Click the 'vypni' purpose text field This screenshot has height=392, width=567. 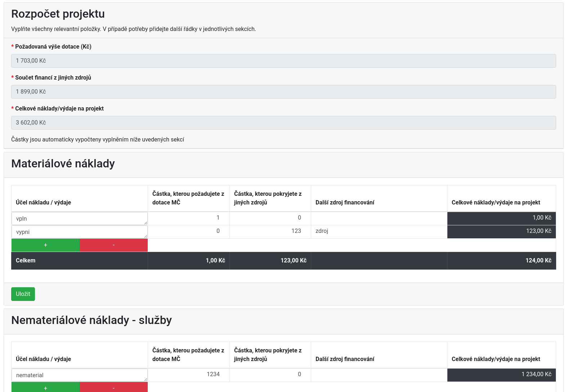click(79, 232)
